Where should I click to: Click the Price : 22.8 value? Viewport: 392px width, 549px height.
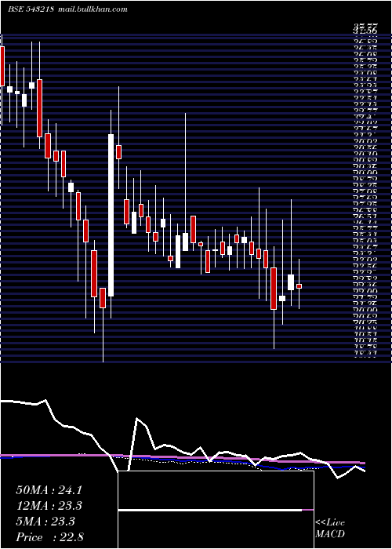tap(49, 537)
